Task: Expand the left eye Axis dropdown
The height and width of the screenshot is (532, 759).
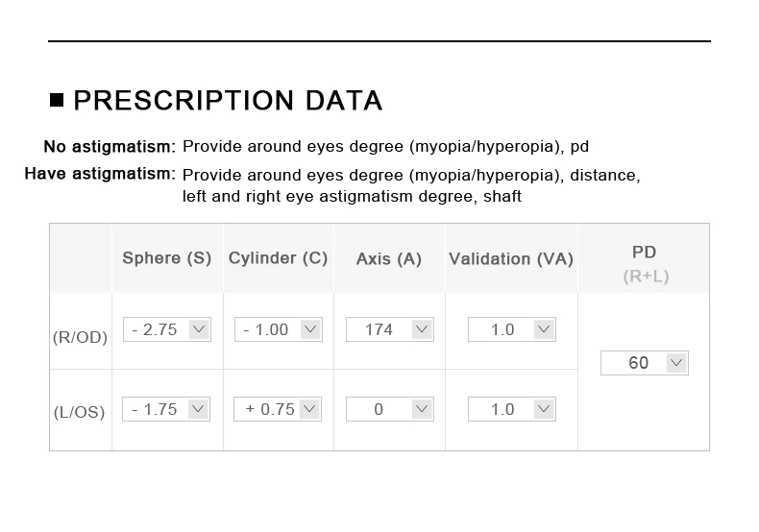Action: tap(389, 409)
